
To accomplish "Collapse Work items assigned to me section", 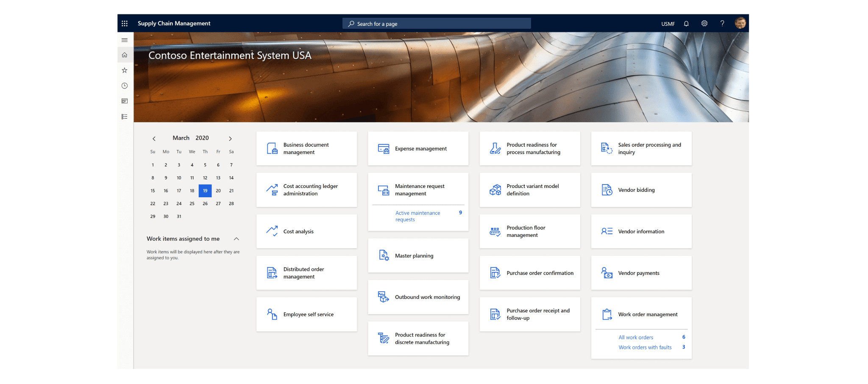I will 236,239.
